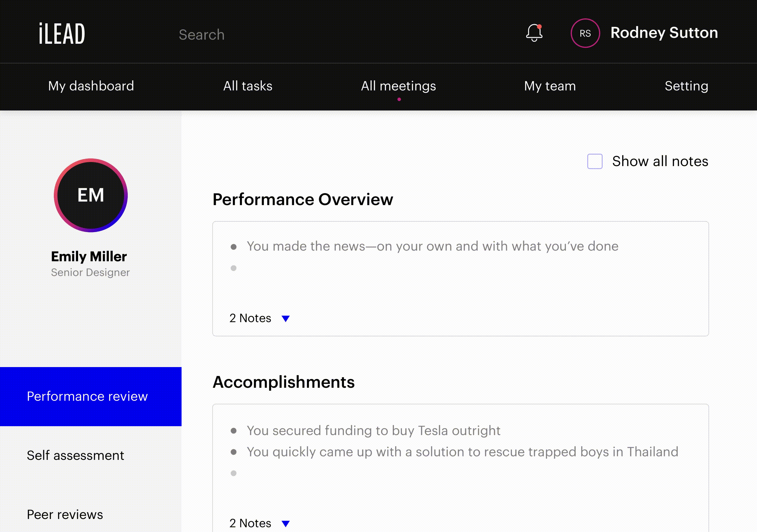Click the 2 Notes label under Accomplishments
Screen dimensions: 757x532
250,523
